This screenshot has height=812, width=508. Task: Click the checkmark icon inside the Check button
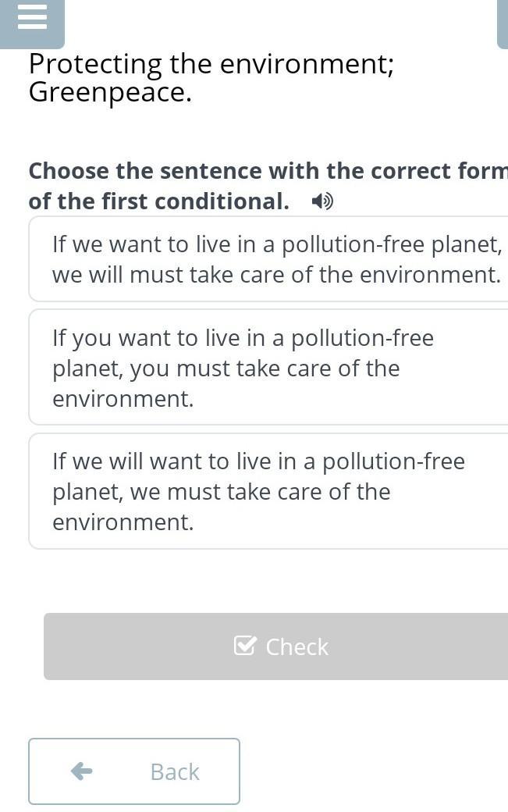[245, 646]
